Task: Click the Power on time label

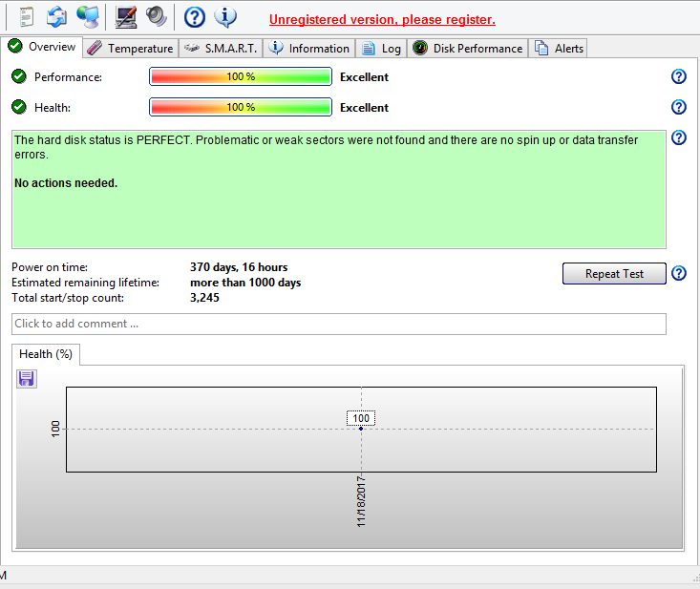Action: [x=50, y=267]
